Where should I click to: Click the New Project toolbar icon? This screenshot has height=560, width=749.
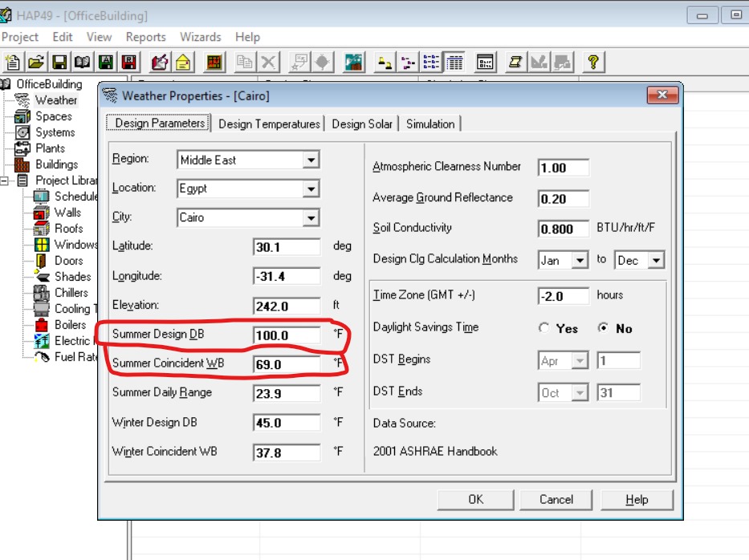[12, 62]
